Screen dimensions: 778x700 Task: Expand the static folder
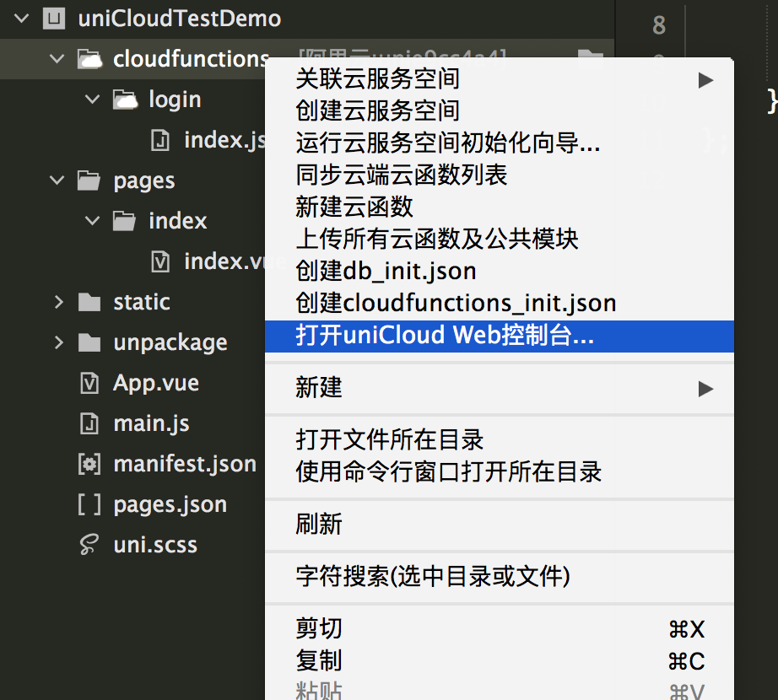[57, 301]
